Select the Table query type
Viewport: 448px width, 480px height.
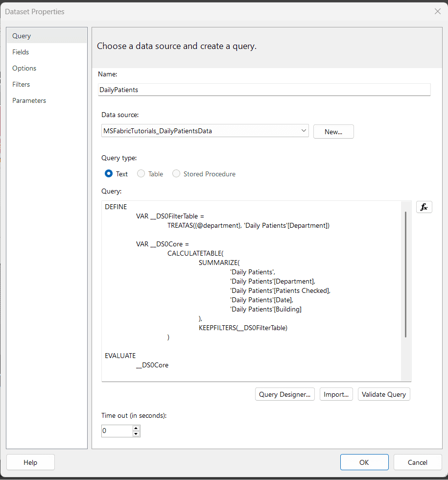pyautogui.click(x=141, y=174)
